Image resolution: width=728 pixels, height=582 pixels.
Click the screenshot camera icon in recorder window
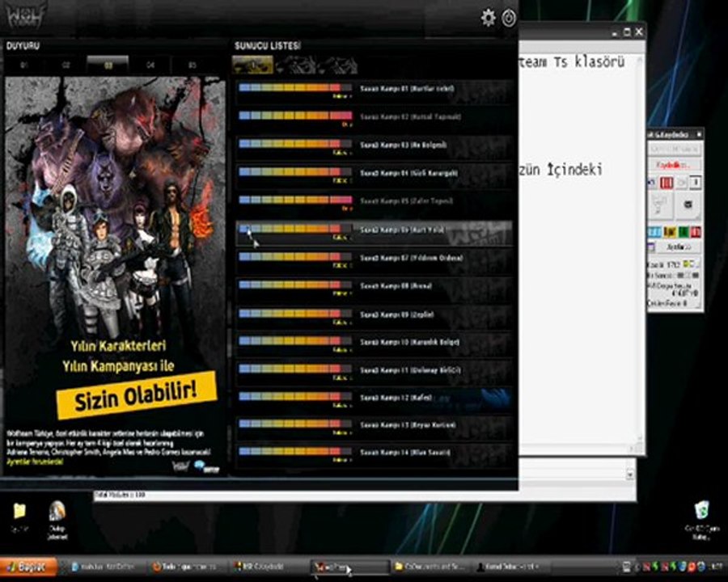(x=688, y=205)
